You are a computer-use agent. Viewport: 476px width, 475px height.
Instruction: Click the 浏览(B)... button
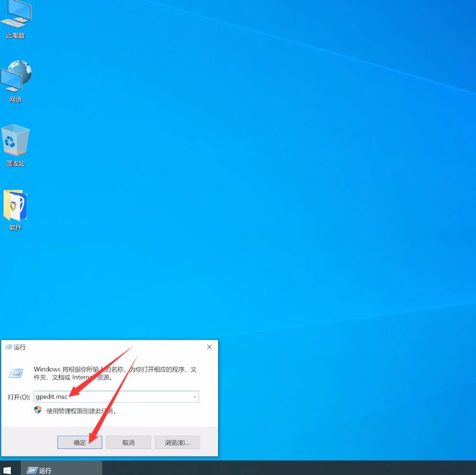(x=177, y=442)
